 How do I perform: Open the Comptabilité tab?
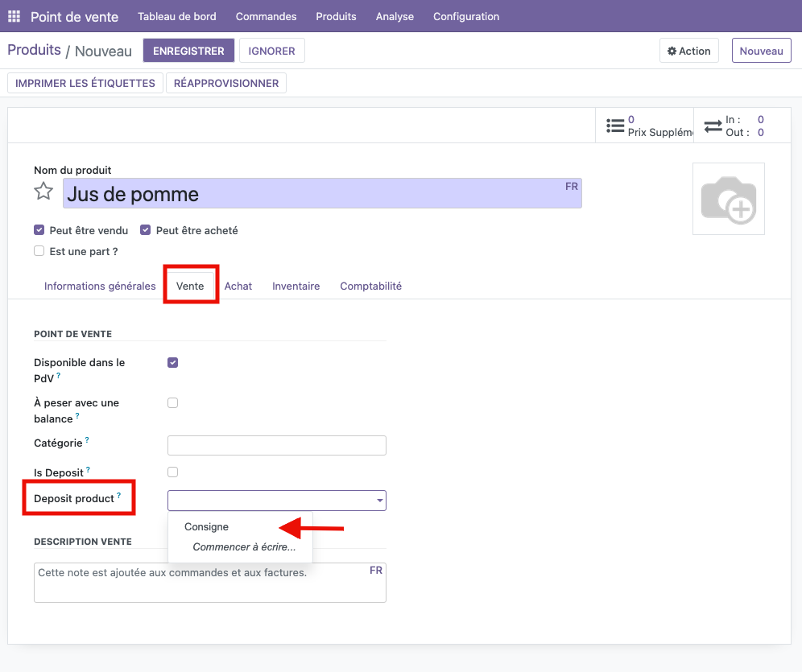coord(370,287)
